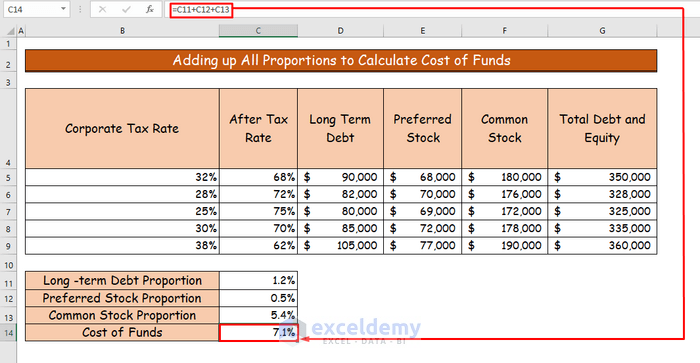
Task: Select column G header
Action: pos(602,31)
